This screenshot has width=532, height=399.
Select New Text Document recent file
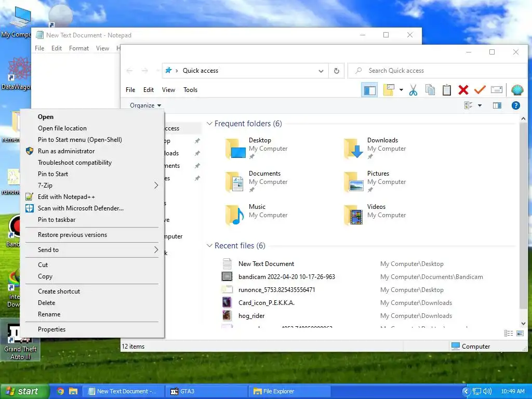[266, 264]
